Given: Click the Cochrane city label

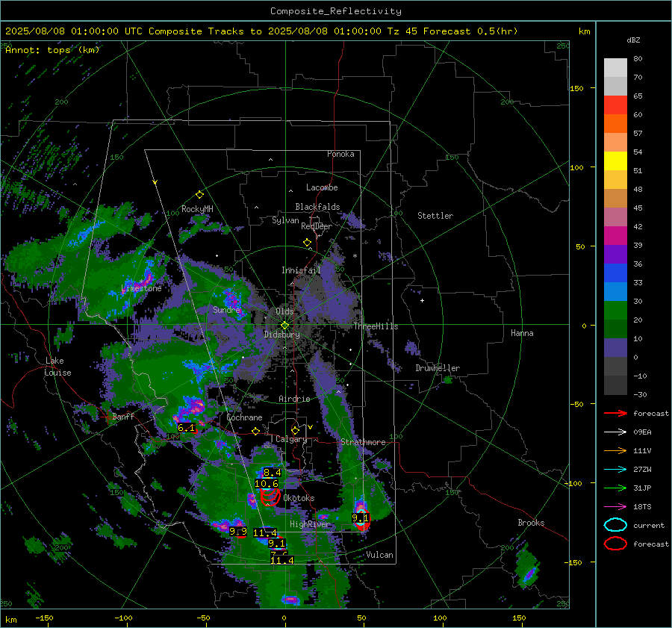Looking at the screenshot, I should click(x=244, y=417).
